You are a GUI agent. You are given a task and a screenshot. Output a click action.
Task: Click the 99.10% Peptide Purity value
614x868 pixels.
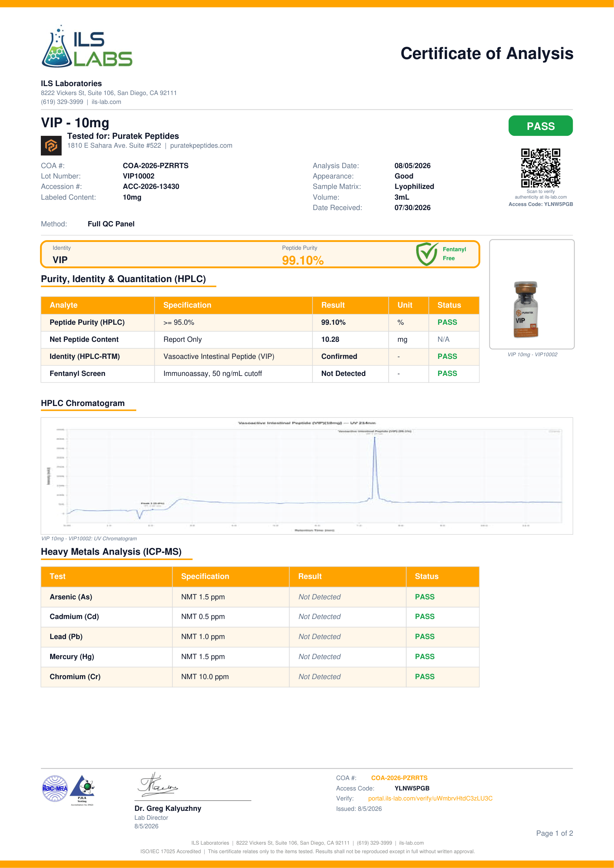coord(303,260)
